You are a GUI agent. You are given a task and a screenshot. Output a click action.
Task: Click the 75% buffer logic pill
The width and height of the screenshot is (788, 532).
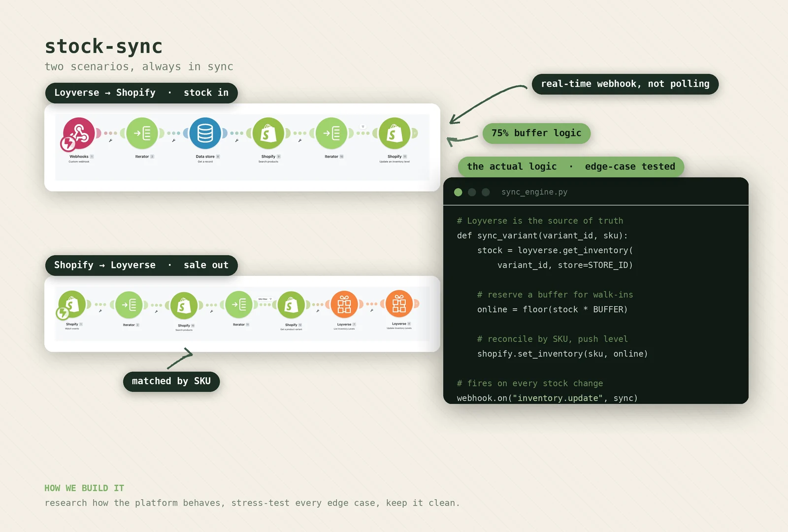tap(536, 133)
